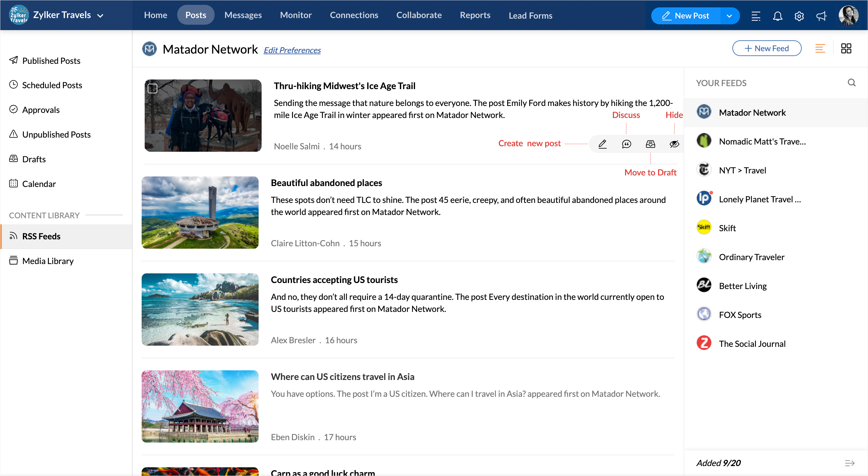
Task: Expand the Zylker Travels brand dropdown
Action: 100,15
